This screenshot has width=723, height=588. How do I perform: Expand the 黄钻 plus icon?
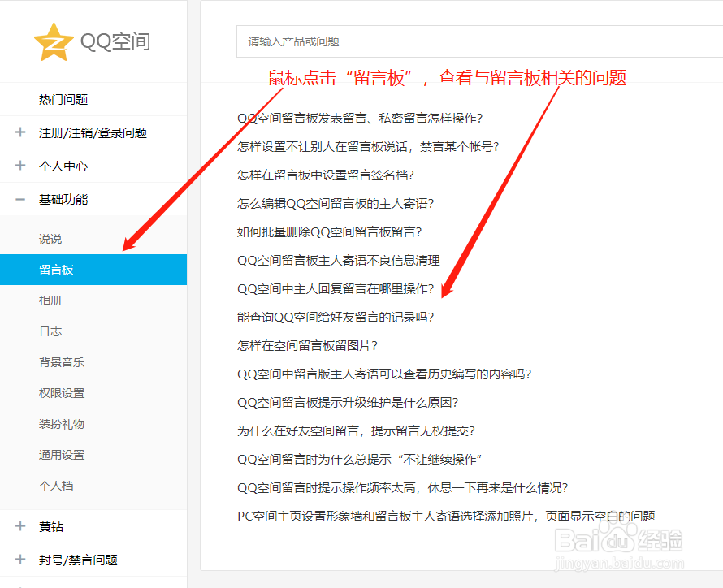tap(20, 525)
